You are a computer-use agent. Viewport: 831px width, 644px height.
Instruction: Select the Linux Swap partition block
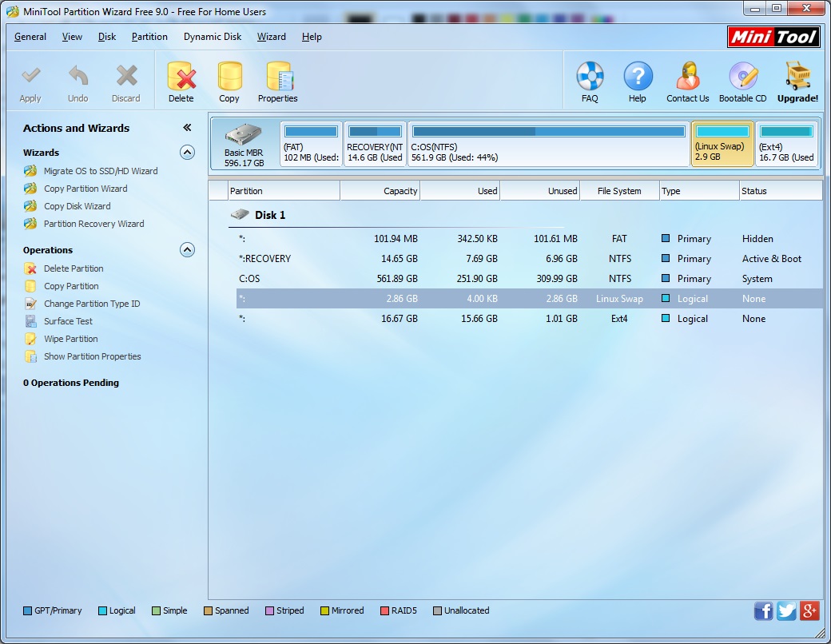coord(722,144)
